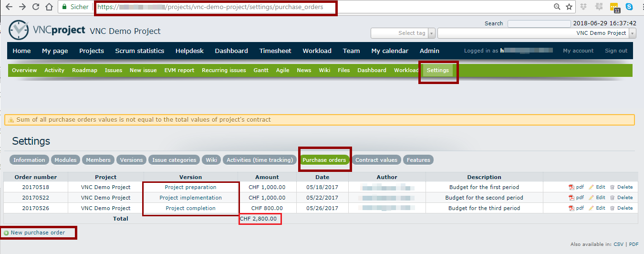644x254 pixels.
Task: Open EVM report tab
Action: (x=179, y=70)
